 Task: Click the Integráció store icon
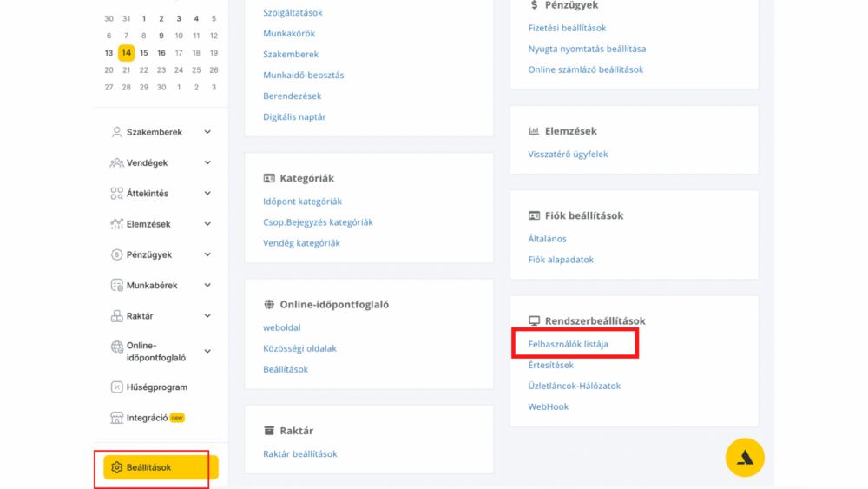pos(116,418)
